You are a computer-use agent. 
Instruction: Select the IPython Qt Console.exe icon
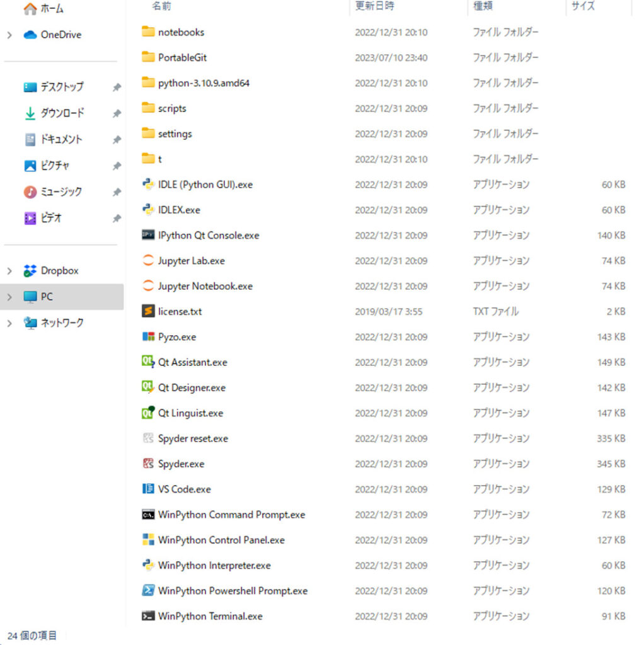click(x=148, y=236)
